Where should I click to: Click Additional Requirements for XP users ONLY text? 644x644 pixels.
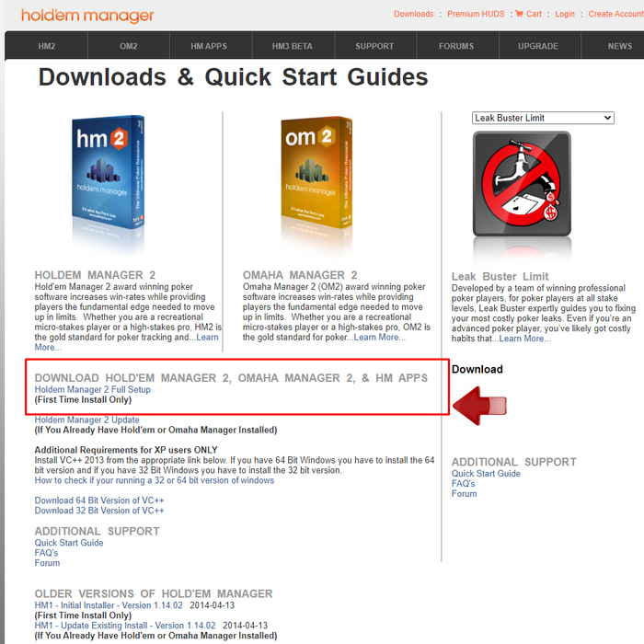pos(126,450)
